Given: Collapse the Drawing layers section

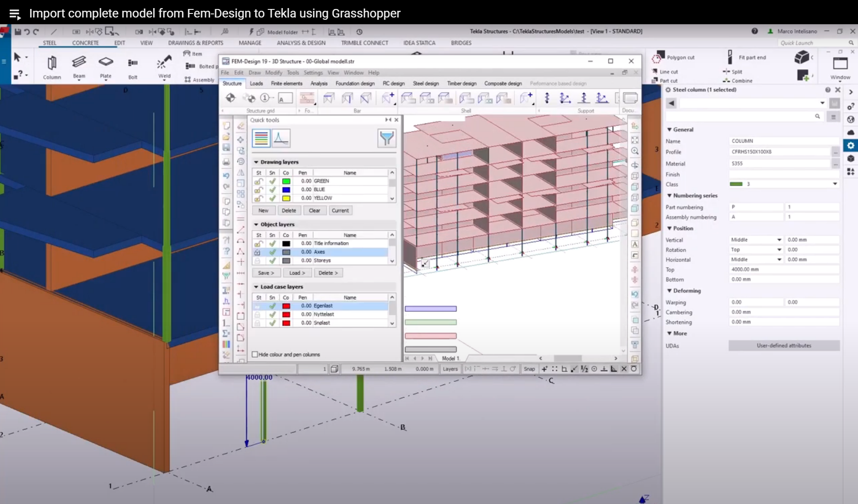Looking at the screenshot, I should click(256, 162).
